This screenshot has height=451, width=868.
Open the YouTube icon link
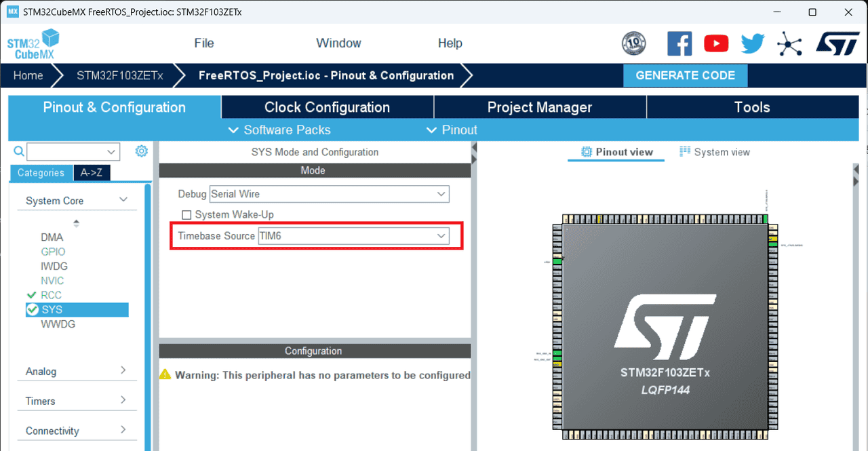click(x=716, y=44)
